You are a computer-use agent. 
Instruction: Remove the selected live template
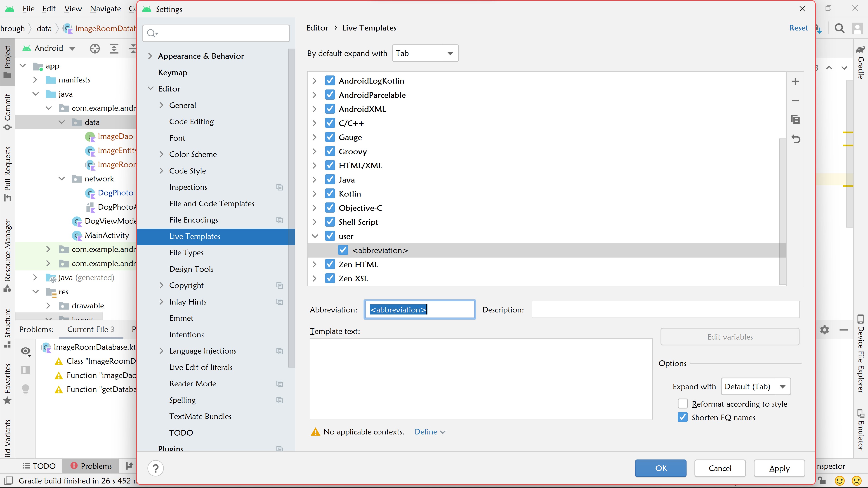tap(796, 100)
